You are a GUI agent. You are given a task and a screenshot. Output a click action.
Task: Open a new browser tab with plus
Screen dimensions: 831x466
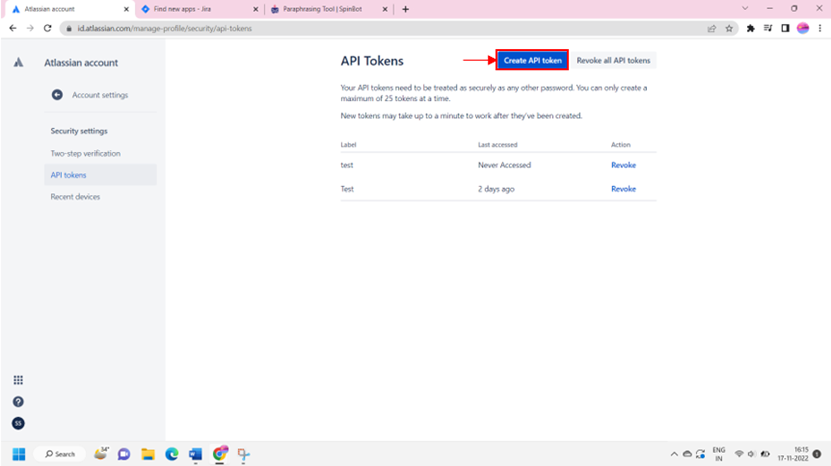tap(405, 9)
